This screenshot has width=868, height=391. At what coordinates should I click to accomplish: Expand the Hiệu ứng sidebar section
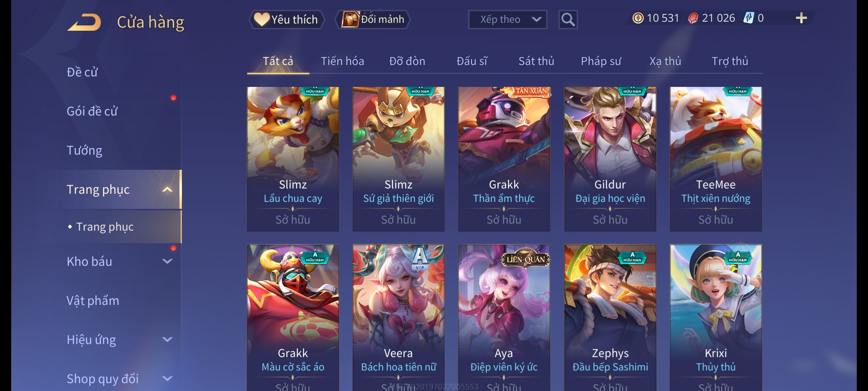[167, 340]
